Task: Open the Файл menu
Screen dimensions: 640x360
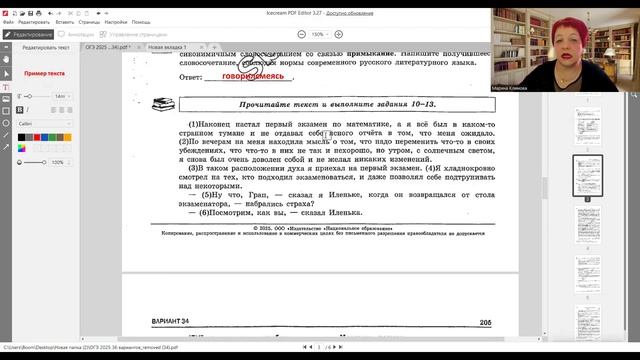Action: (8, 22)
